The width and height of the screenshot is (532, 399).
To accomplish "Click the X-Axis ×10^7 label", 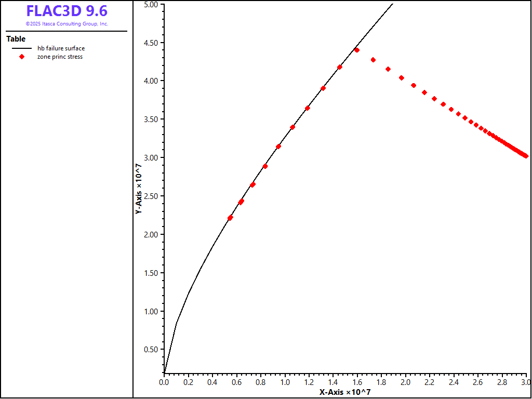I will pyautogui.click(x=345, y=392).
